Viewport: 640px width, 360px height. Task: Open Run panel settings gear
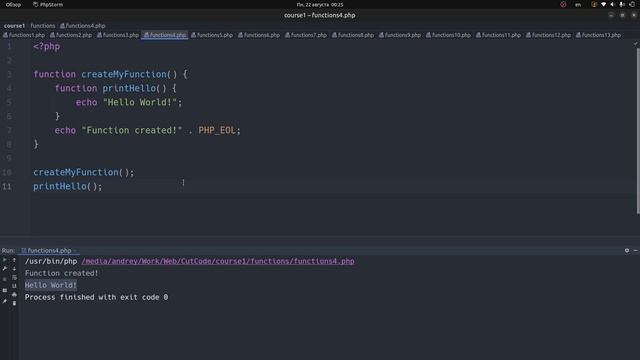(627, 251)
